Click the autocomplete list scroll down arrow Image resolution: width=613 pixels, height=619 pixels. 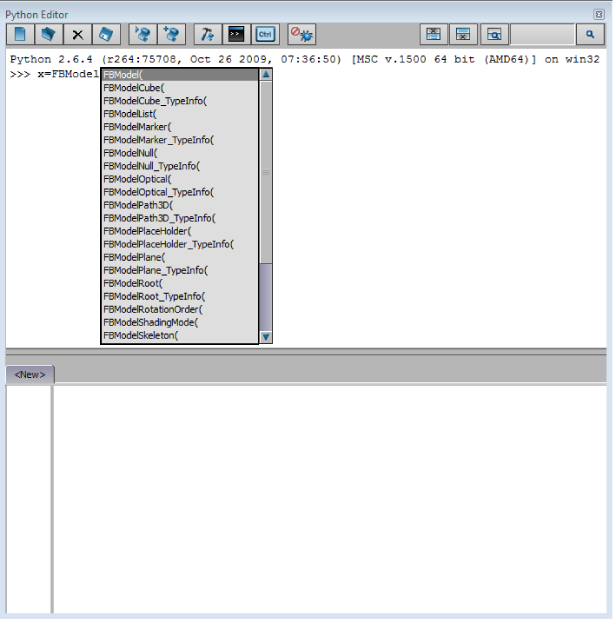point(266,337)
